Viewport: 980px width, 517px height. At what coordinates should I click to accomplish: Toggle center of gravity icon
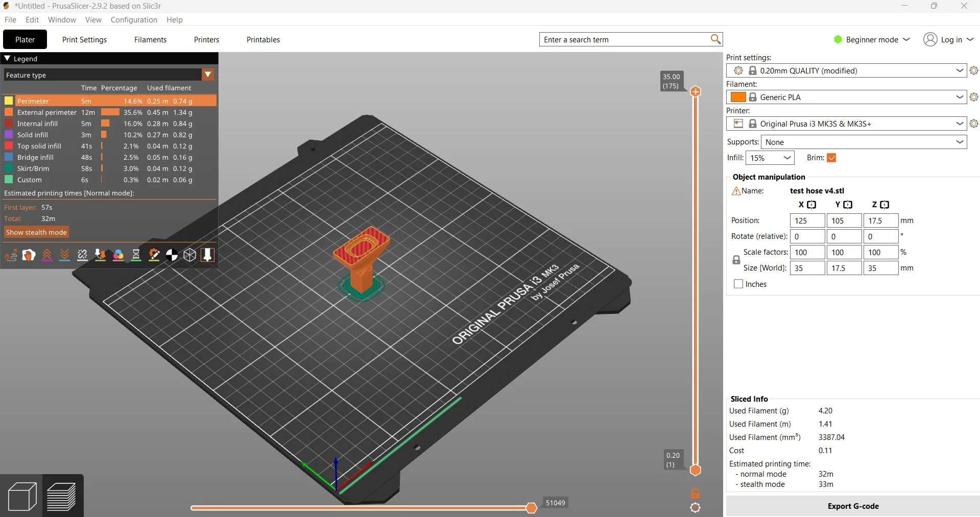pyautogui.click(x=172, y=255)
